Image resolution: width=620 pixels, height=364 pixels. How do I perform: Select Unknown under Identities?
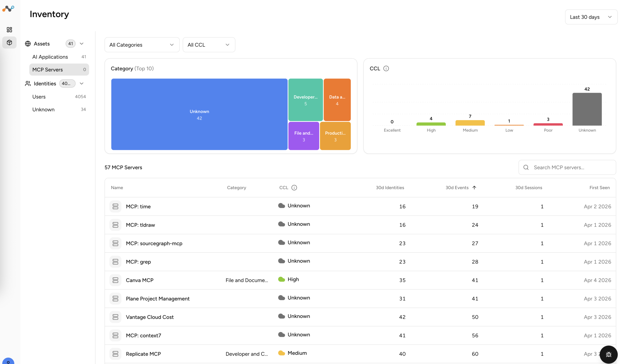click(x=59, y=109)
